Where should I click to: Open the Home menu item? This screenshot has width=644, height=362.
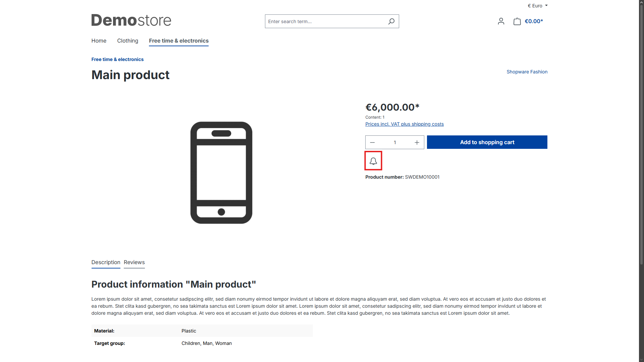point(99,41)
